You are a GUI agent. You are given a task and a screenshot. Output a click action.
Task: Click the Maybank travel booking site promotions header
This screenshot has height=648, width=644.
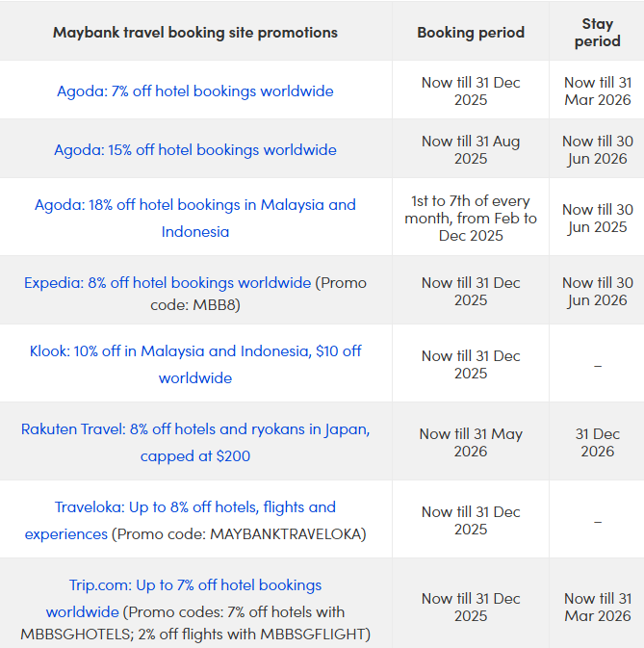pos(195,33)
